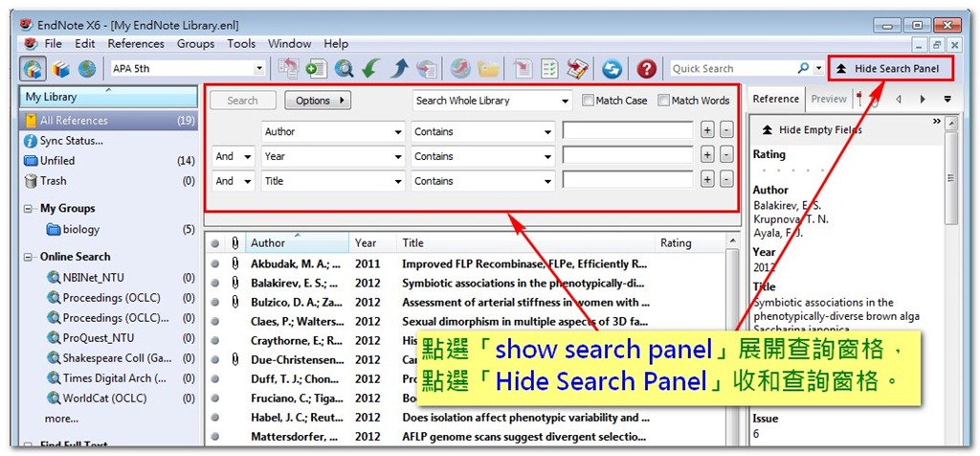Open the APA 5th output style dropdown
The image size is (980, 456).
click(x=259, y=69)
